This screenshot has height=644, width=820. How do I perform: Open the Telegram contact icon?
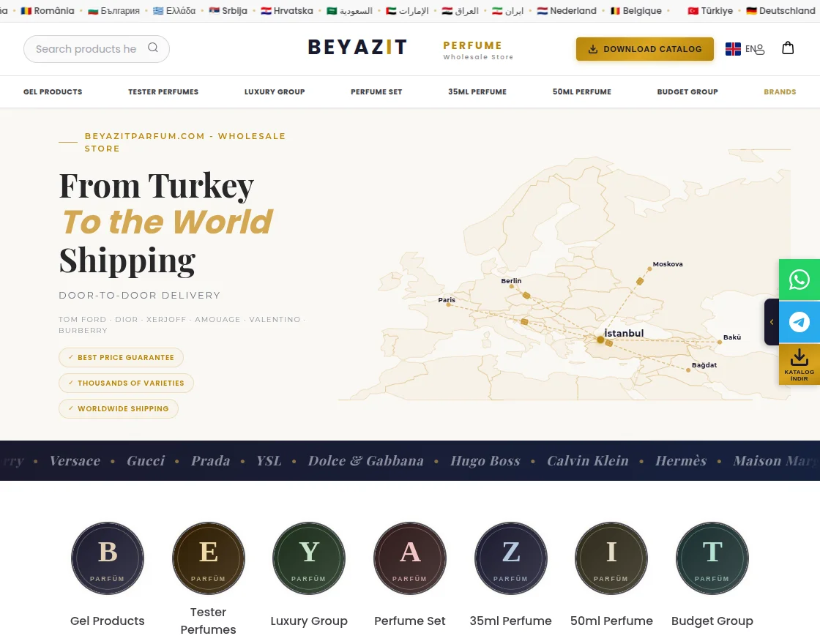799,322
